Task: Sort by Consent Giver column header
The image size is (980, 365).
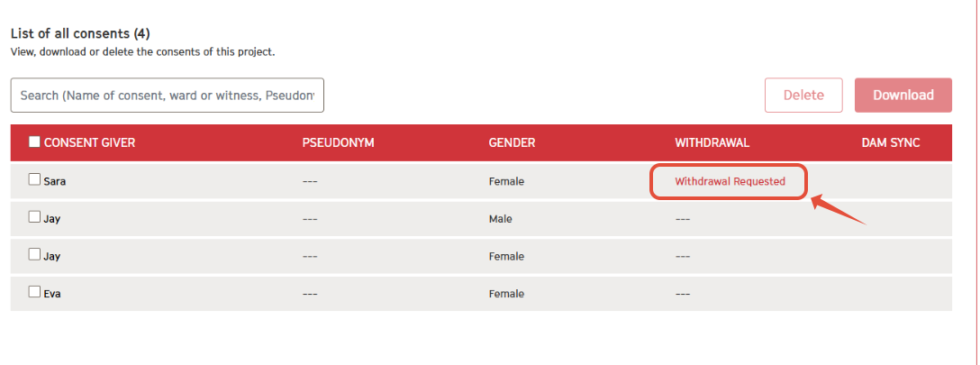Action: 89,142
